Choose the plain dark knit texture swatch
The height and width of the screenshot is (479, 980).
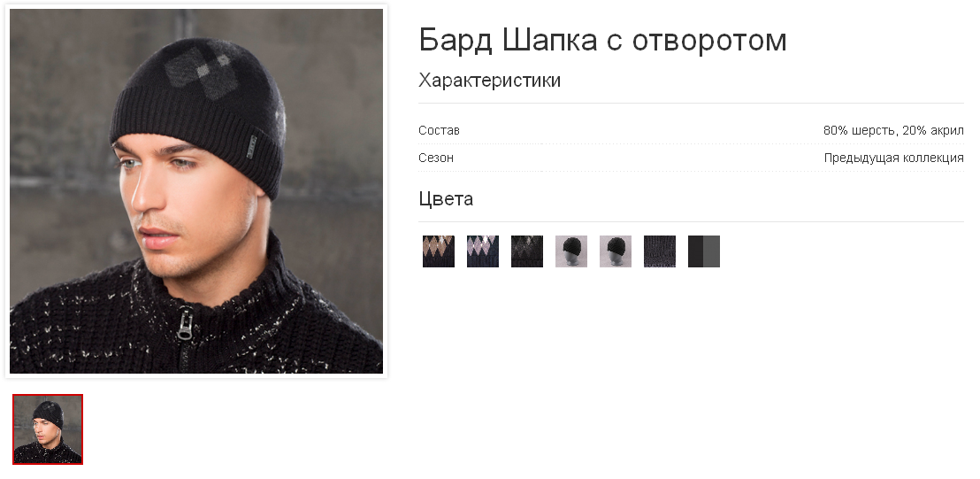(660, 251)
